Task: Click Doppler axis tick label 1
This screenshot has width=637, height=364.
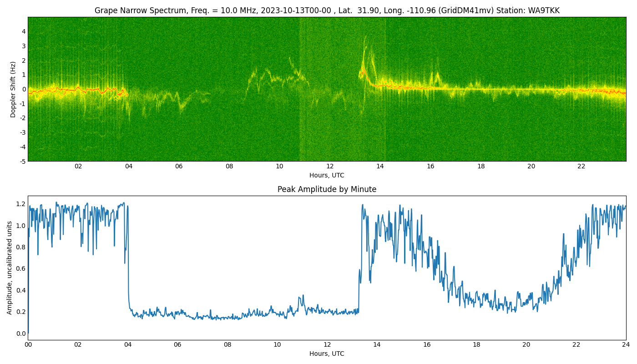Action: pos(24,75)
